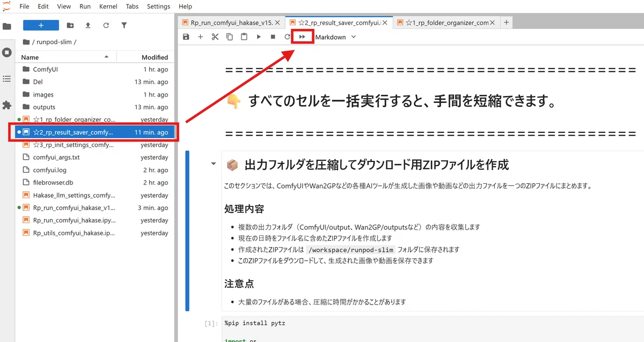Open the Kernel menu
The width and height of the screenshot is (644, 342).
pyautogui.click(x=109, y=6)
